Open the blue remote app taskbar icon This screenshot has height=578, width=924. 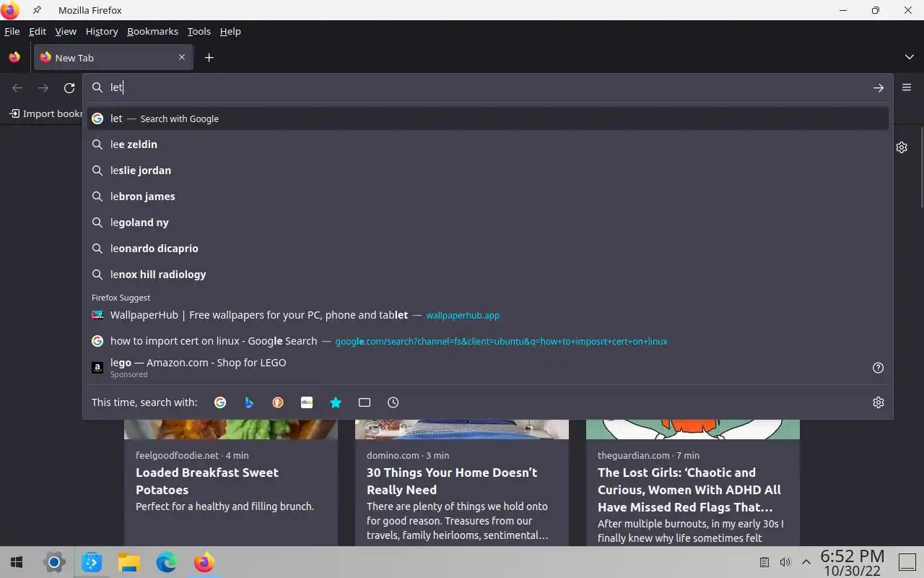click(x=92, y=562)
